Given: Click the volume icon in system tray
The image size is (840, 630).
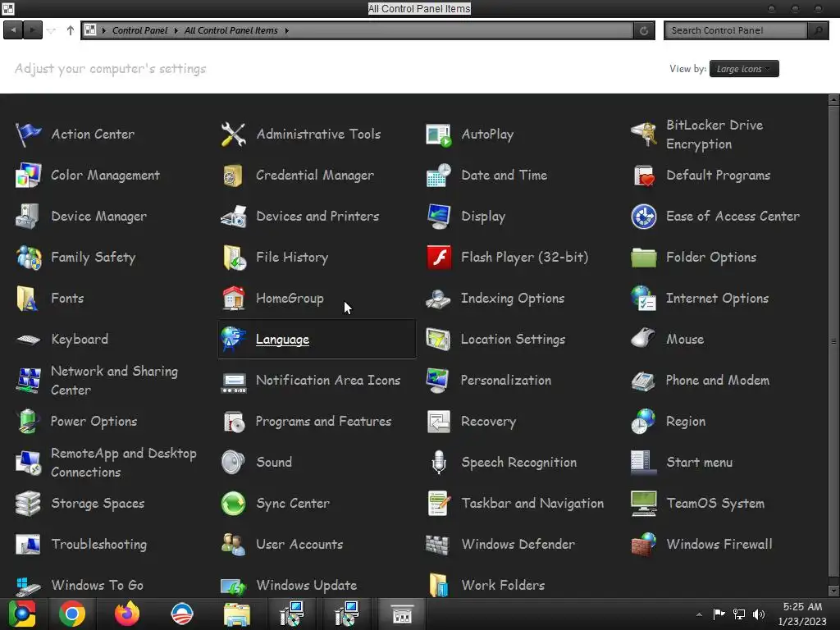Looking at the screenshot, I should click(759, 614).
